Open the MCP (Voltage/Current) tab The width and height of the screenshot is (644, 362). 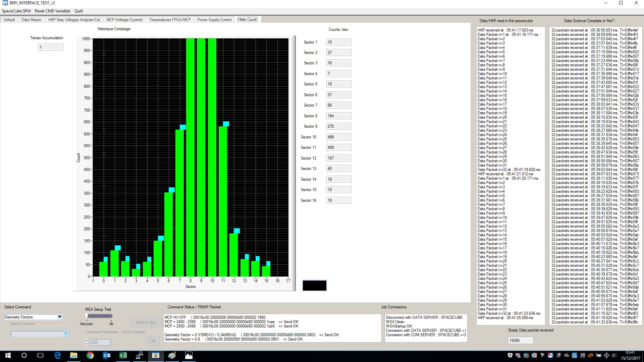124,20
